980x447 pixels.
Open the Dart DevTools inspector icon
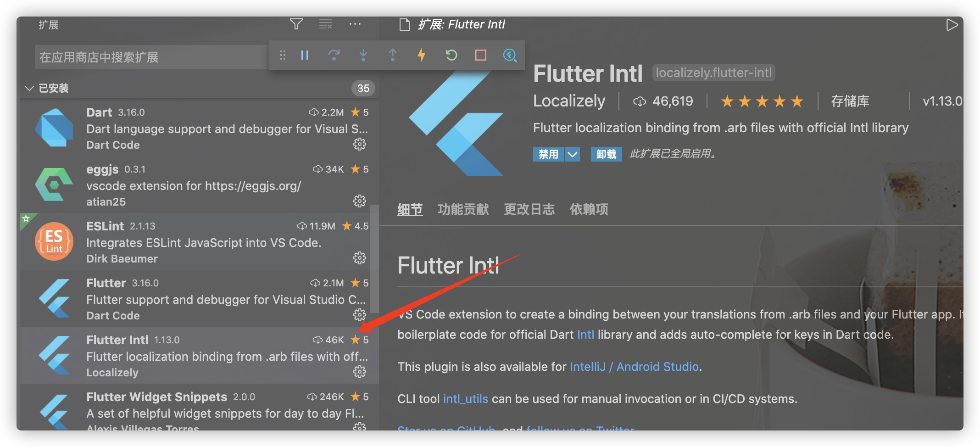pyautogui.click(x=510, y=56)
